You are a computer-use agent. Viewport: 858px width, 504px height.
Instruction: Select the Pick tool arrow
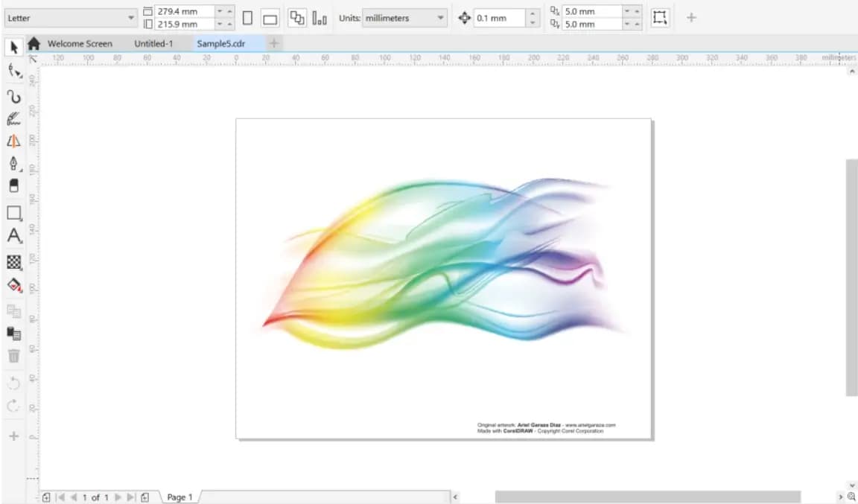(x=13, y=48)
